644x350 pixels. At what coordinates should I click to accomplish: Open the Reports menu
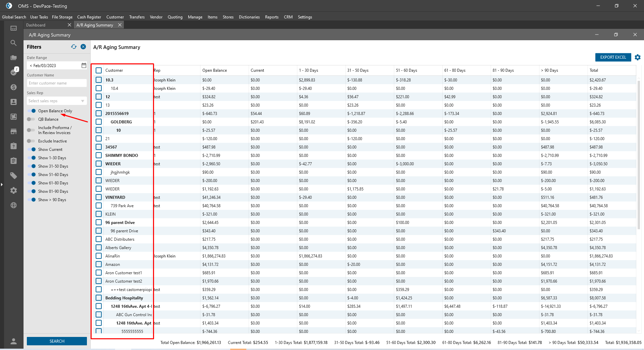(x=271, y=17)
